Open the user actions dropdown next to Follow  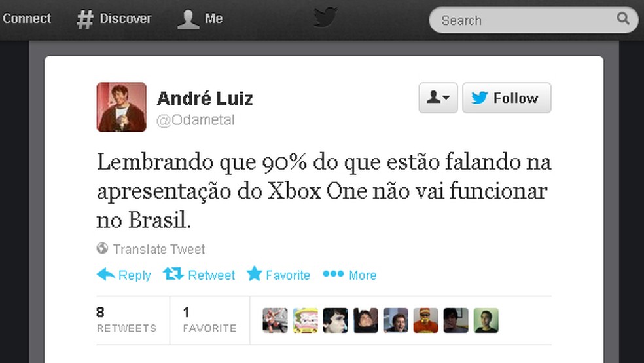[438, 98]
